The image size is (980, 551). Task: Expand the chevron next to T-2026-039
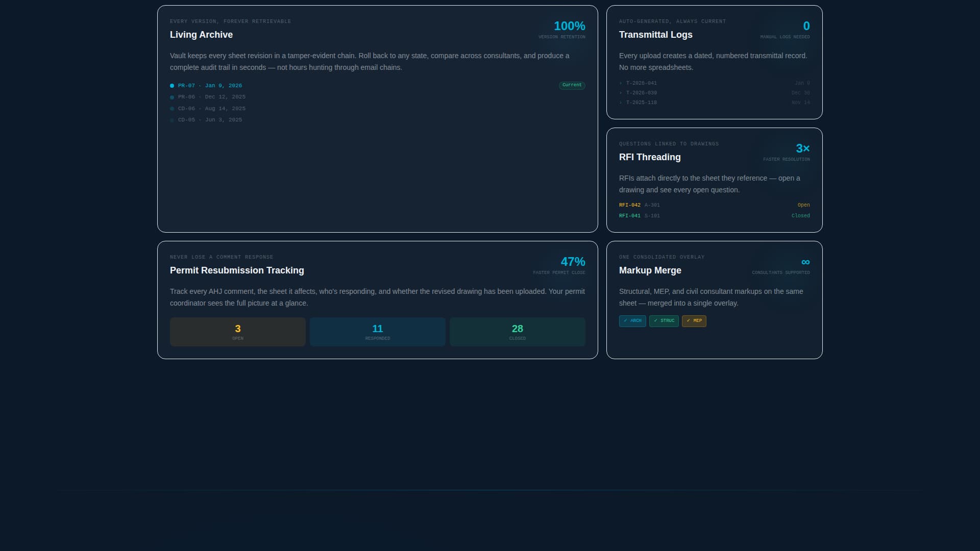pos(621,93)
